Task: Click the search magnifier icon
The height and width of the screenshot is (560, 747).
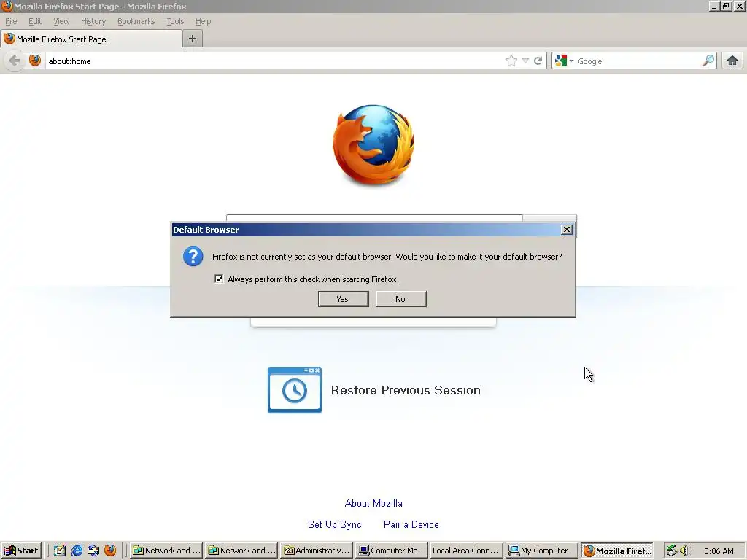Action: click(x=708, y=61)
